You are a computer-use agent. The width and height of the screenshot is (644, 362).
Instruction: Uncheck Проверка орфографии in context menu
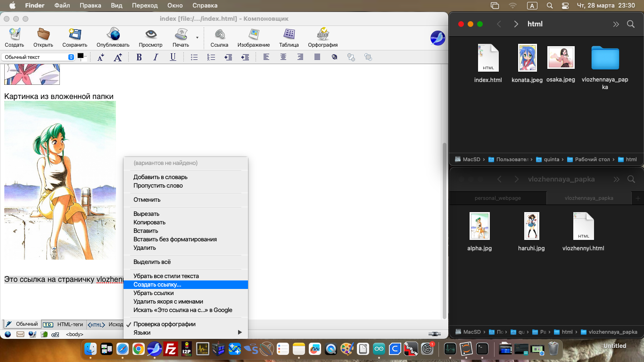pos(164,324)
